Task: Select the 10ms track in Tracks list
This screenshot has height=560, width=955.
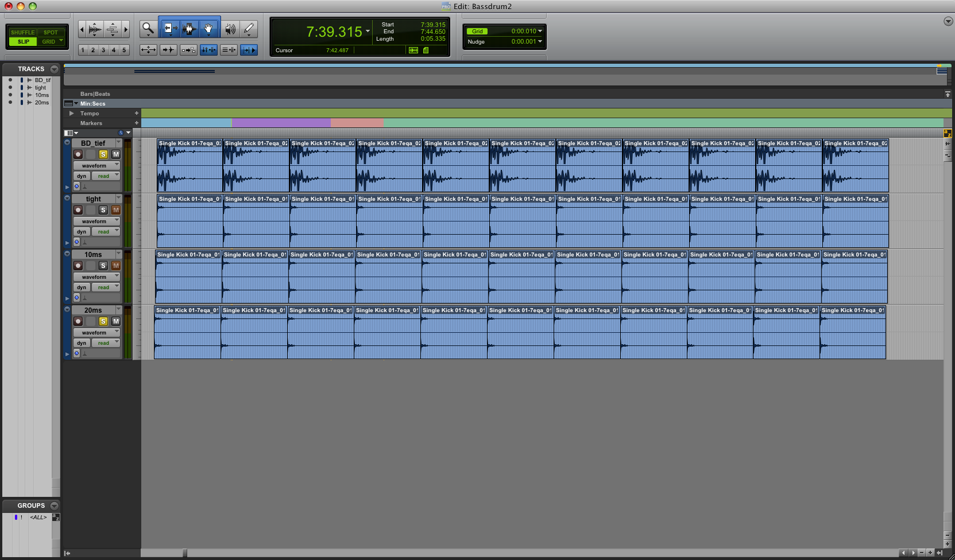Action: 41,95
